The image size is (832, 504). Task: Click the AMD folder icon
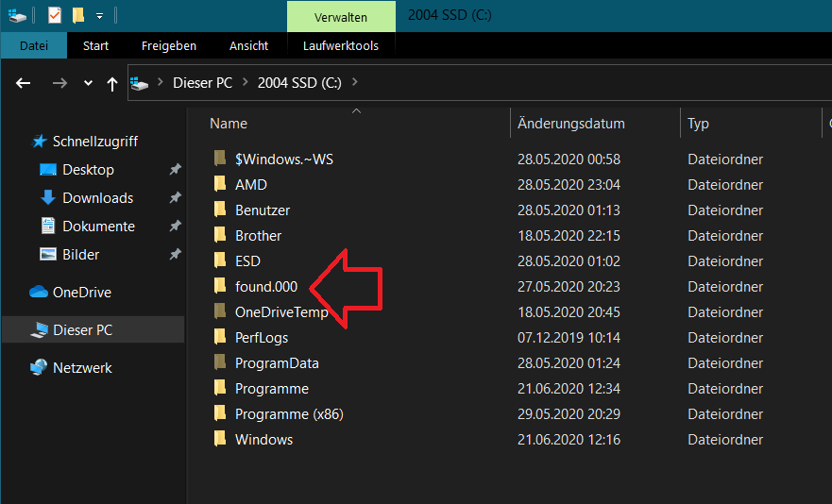(x=220, y=183)
